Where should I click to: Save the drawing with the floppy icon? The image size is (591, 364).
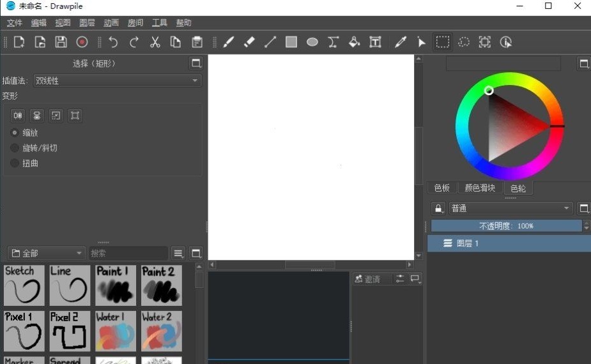coord(61,42)
